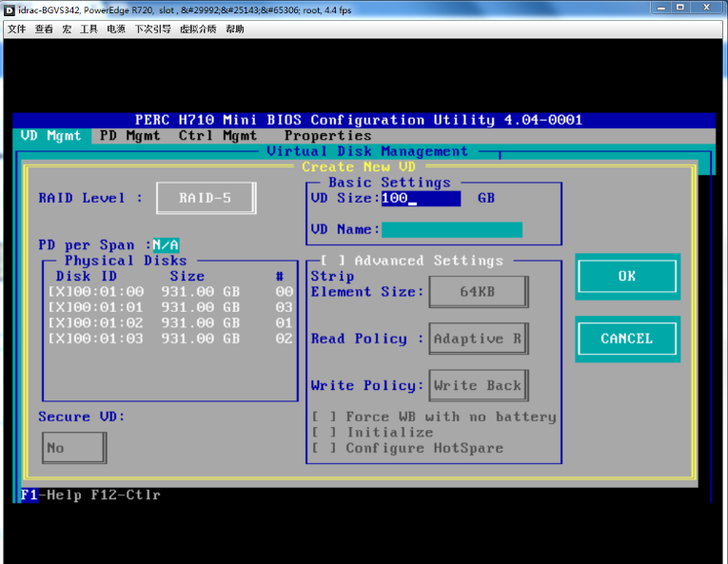Click the Disk ID column header
The width and height of the screenshot is (728, 564).
[87, 276]
